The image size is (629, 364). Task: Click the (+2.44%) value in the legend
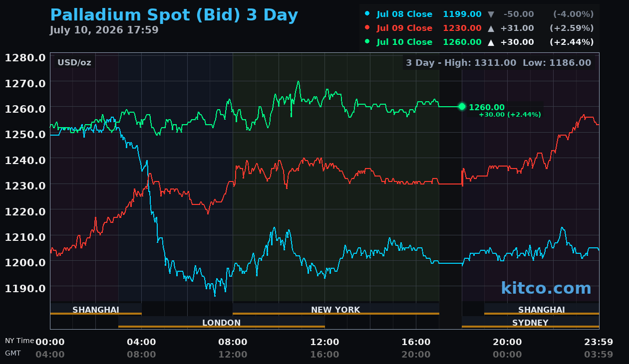(x=572, y=42)
